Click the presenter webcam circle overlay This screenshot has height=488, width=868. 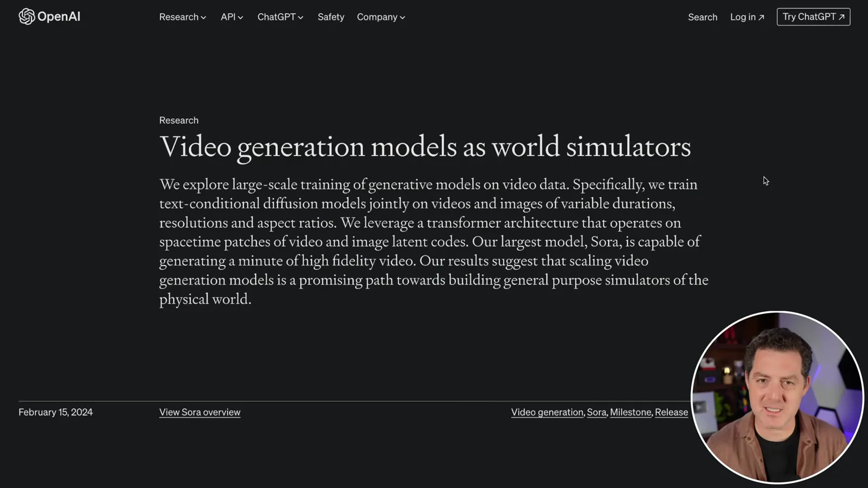coord(777,397)
